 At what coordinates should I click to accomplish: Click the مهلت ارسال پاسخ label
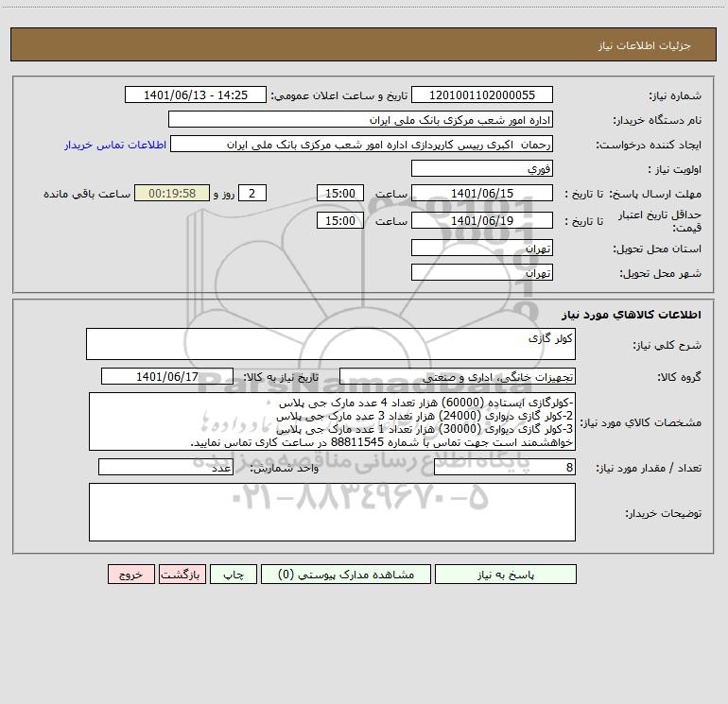coord(655,194)
